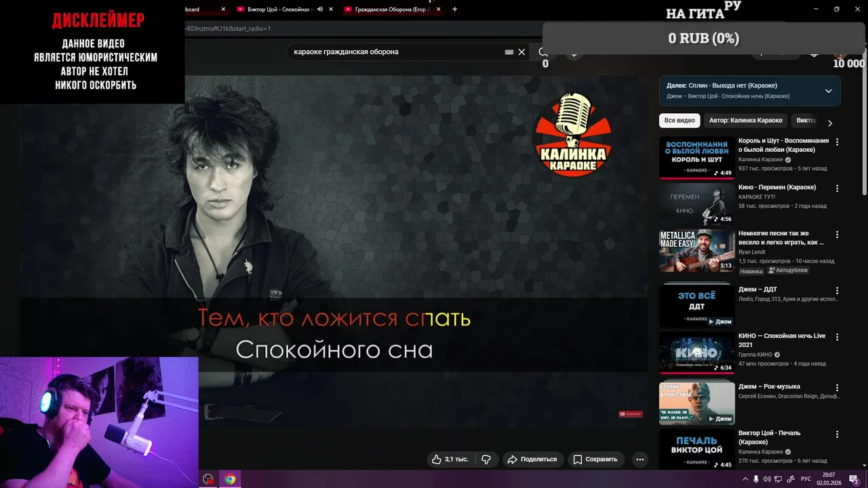
Task: Switch input language 'РУС' in taskbar
Action: (x=806, y=479)
